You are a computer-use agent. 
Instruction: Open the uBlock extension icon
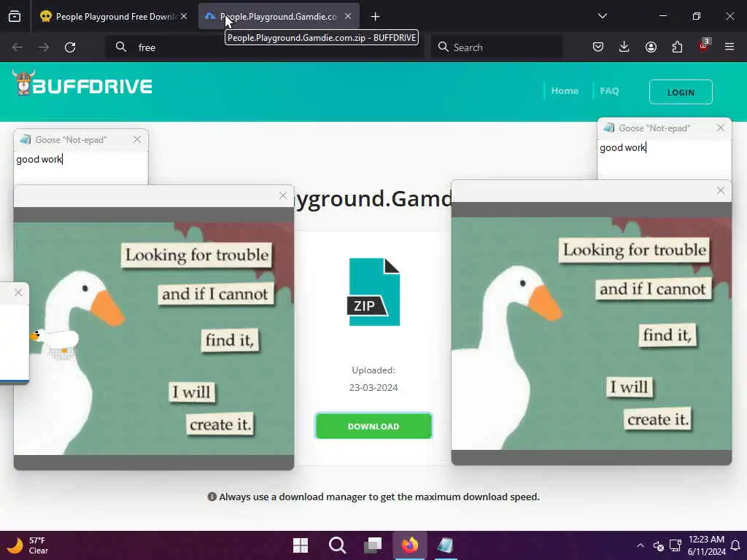704,46
